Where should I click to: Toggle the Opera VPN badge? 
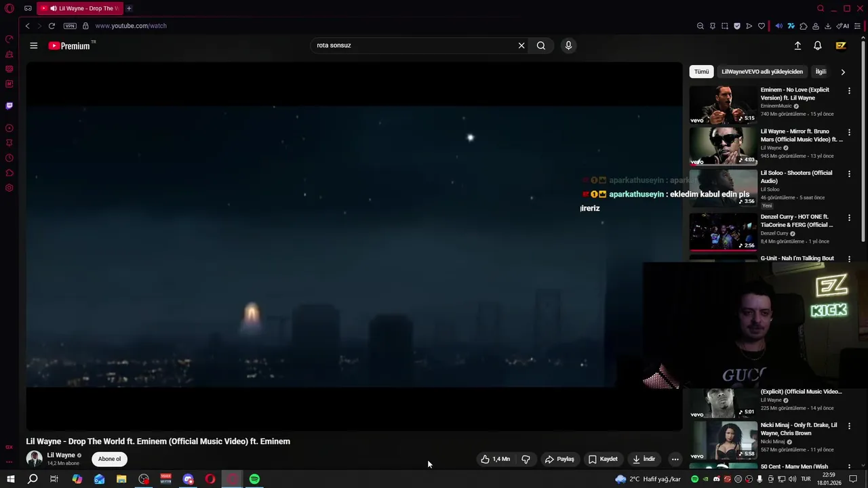70,26
